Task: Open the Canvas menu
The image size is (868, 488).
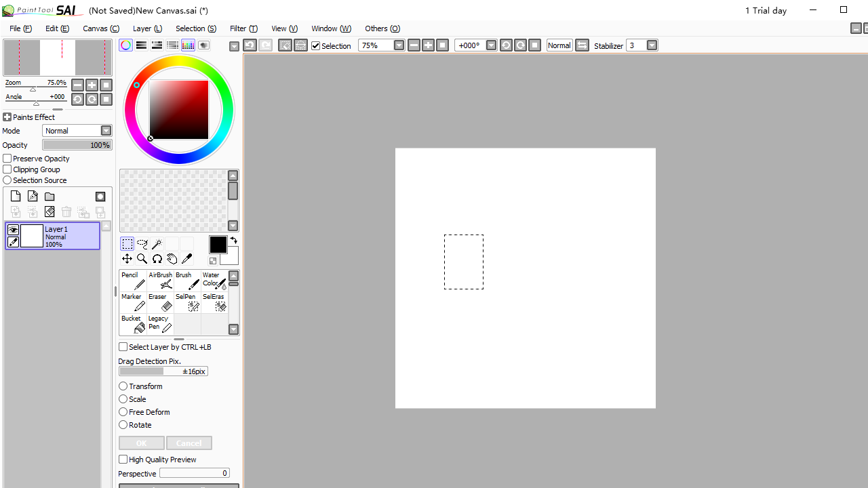Action: coord(100,28)
